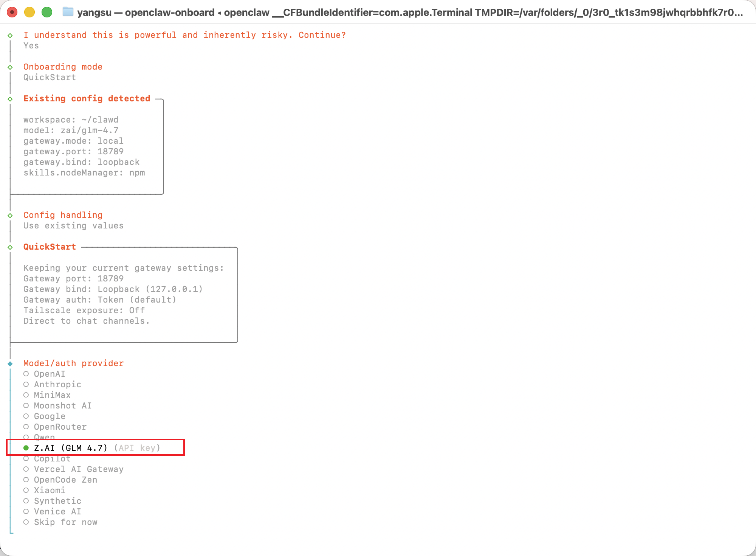
Task: Click the green diamond beside Onboarding mode
Action: coord(10,67)
